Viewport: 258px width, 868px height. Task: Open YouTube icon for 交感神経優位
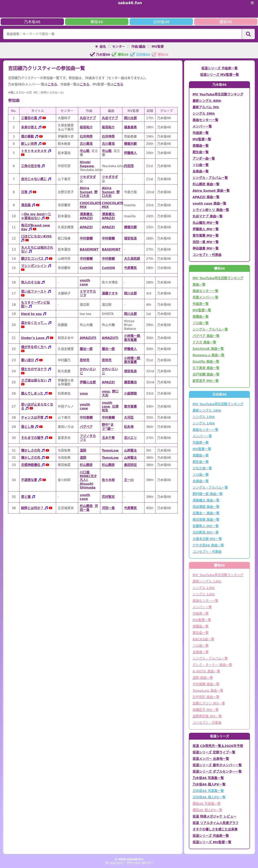click(47, 465)
